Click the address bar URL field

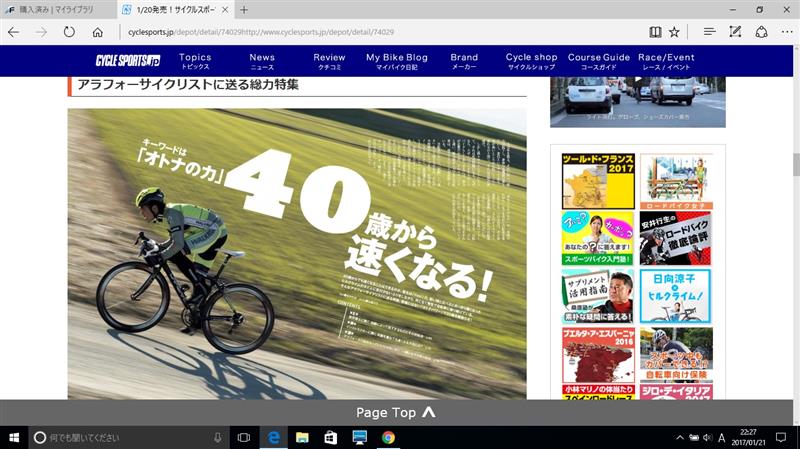coord(378,32)
